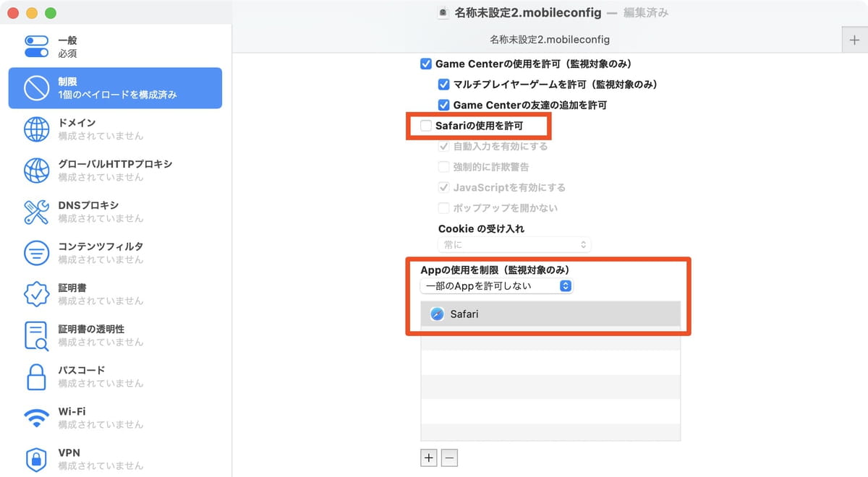Screen dimensions: 868x477
Task: Toggle Game Centerの使用を許可 checkbox
Action: coord(426,64)
